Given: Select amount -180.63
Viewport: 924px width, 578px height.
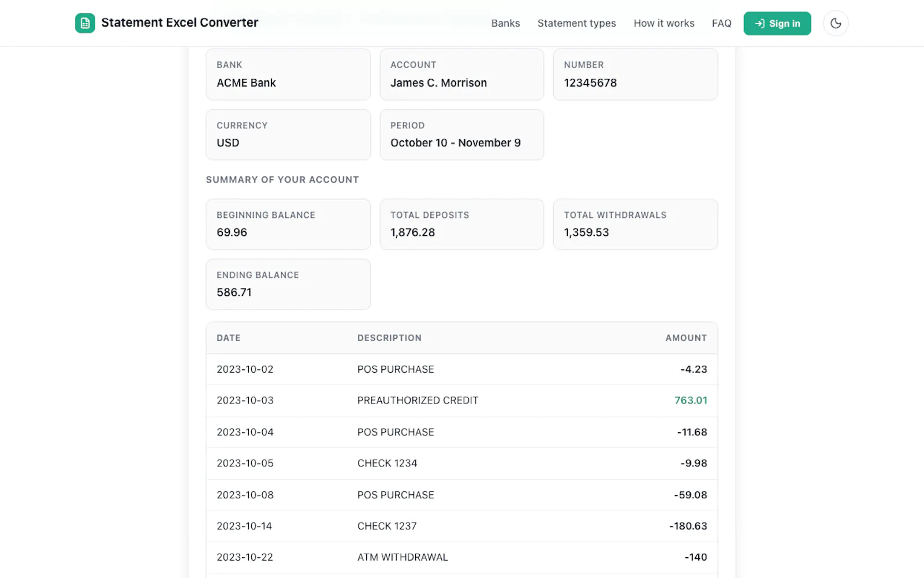Looking at the screenshot, I should point(688,527).
